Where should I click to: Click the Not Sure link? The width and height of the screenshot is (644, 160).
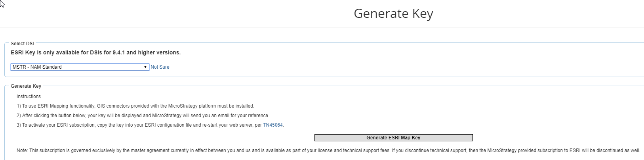[x=160, y=67]
